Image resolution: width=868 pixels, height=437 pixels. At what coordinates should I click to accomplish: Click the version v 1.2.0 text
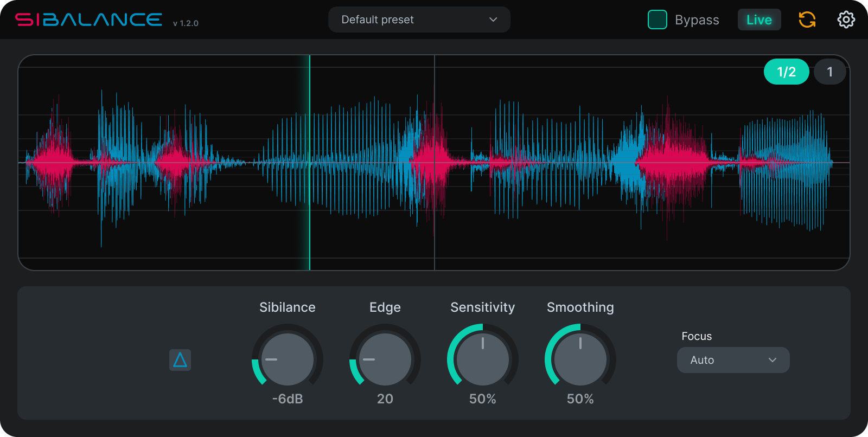[186, 23]
